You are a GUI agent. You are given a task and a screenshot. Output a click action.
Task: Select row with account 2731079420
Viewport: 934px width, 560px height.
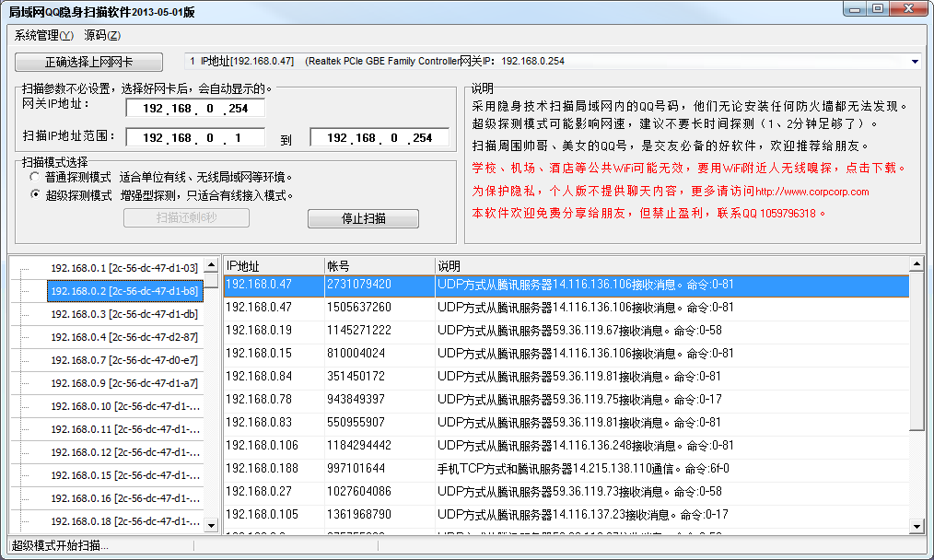click(x=566, y=285)
